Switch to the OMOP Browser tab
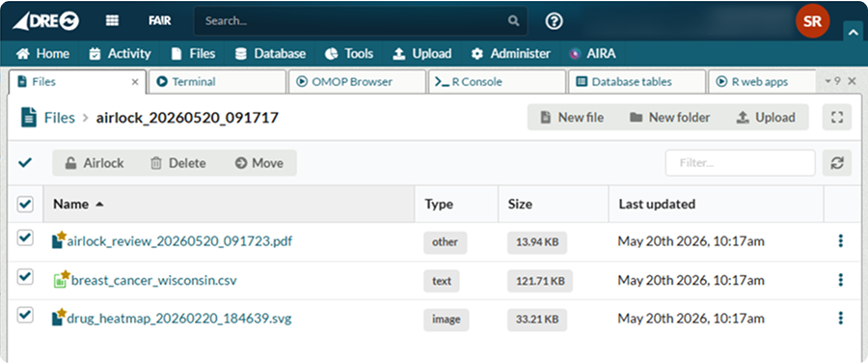The width and height of the screenshot is (868, 363). point(358,81)
